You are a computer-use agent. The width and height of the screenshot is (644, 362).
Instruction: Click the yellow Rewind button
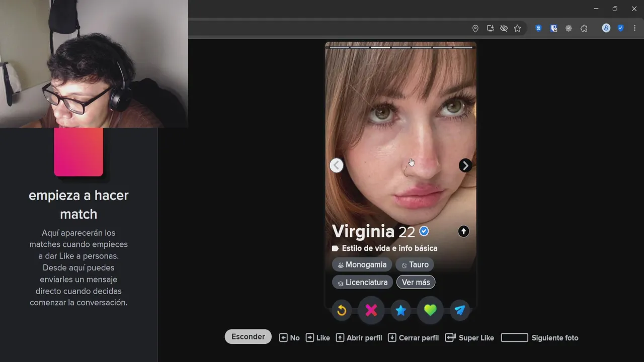click(x=342, y=310)
